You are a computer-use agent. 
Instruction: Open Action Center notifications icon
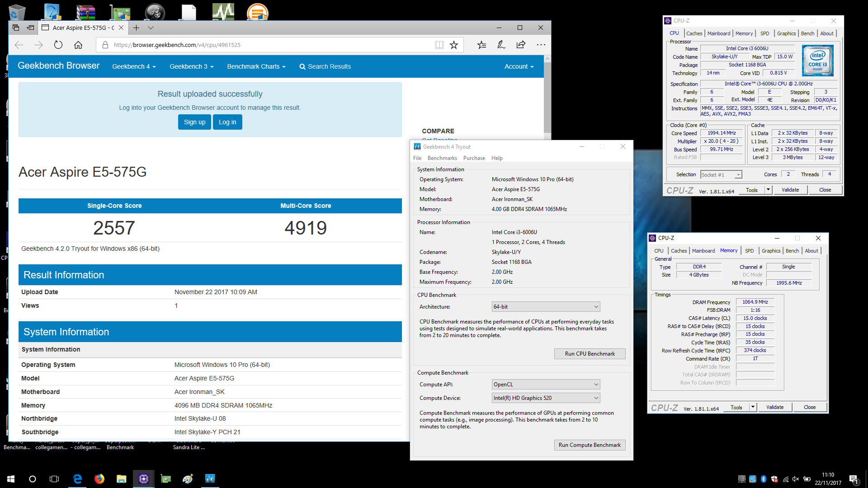[854, 479]
